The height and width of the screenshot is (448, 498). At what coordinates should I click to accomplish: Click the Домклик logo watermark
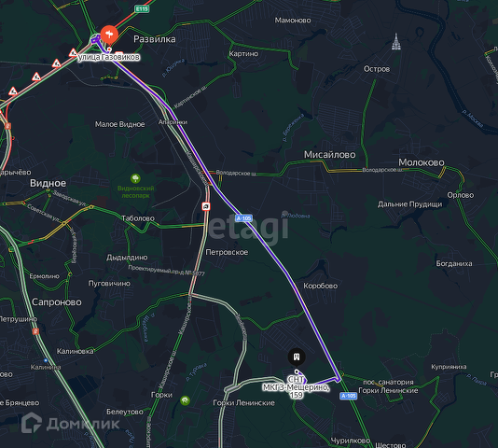(71, 423)
